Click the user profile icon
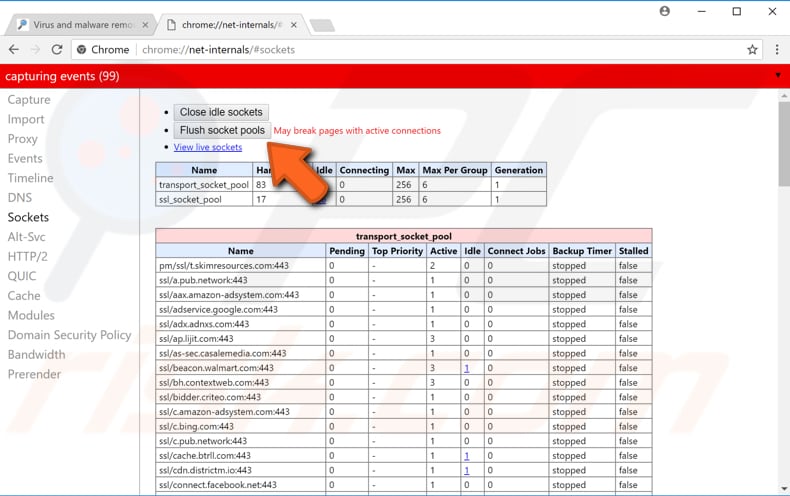 pos(665,12)
